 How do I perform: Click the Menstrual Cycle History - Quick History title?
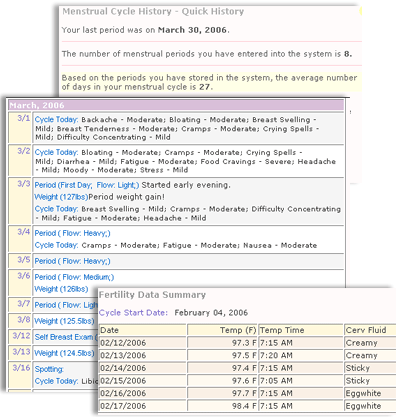153,11
